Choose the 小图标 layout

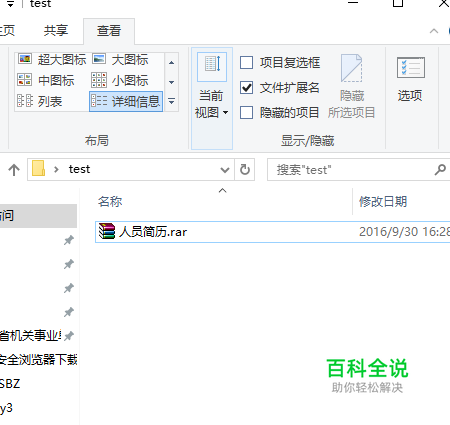tap(120, 81)
